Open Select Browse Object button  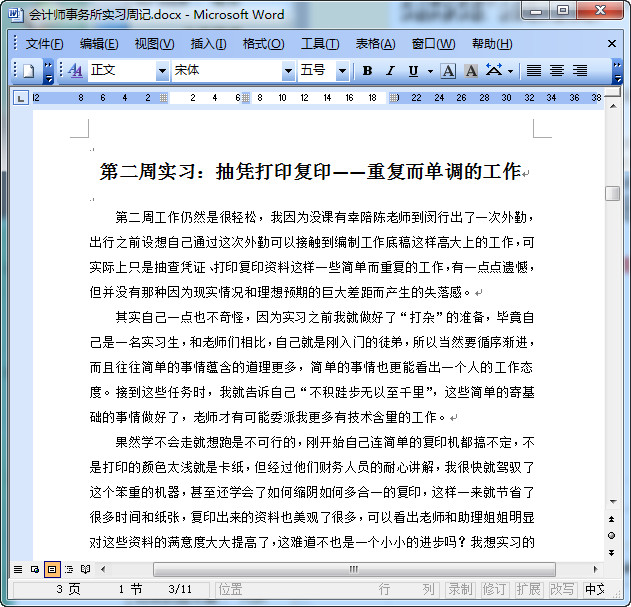(x=612, y=535)
